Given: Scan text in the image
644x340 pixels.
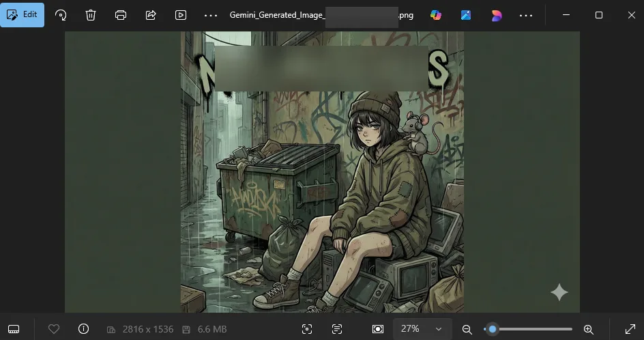Looking at the screenshot, I should point(337,329).
